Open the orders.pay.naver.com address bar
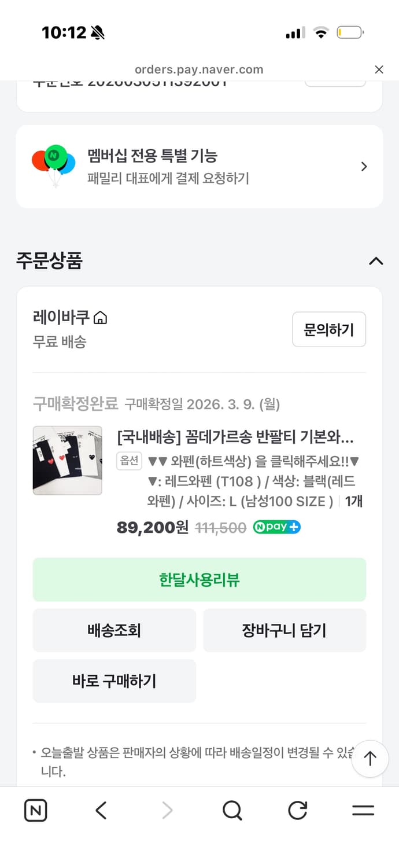This screenshot has width=399, height=868. [x=199, y=69]
